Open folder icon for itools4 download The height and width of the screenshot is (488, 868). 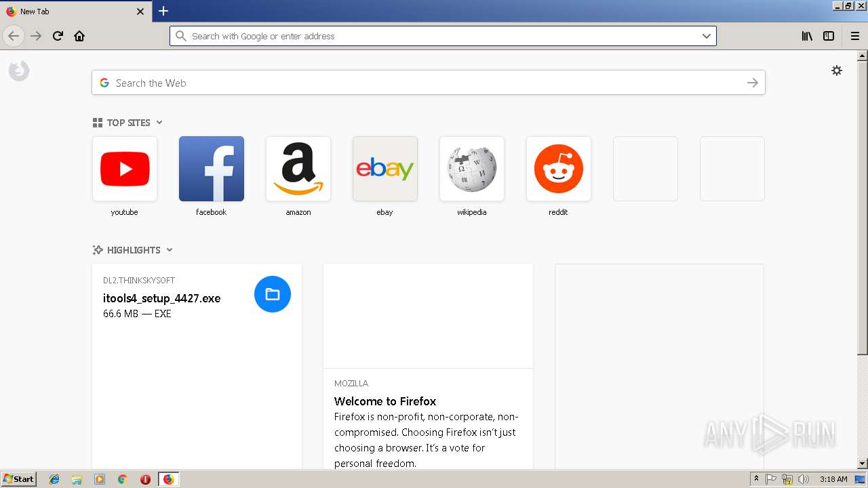tap(273, 294)
